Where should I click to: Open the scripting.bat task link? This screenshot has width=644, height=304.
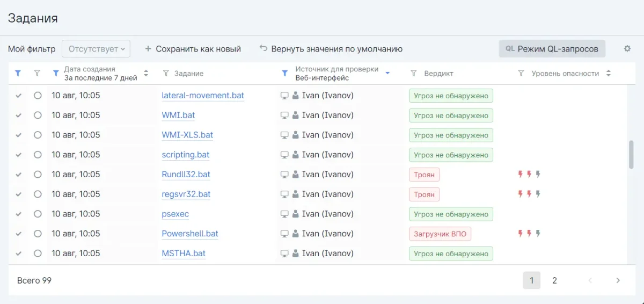(186, 155)
